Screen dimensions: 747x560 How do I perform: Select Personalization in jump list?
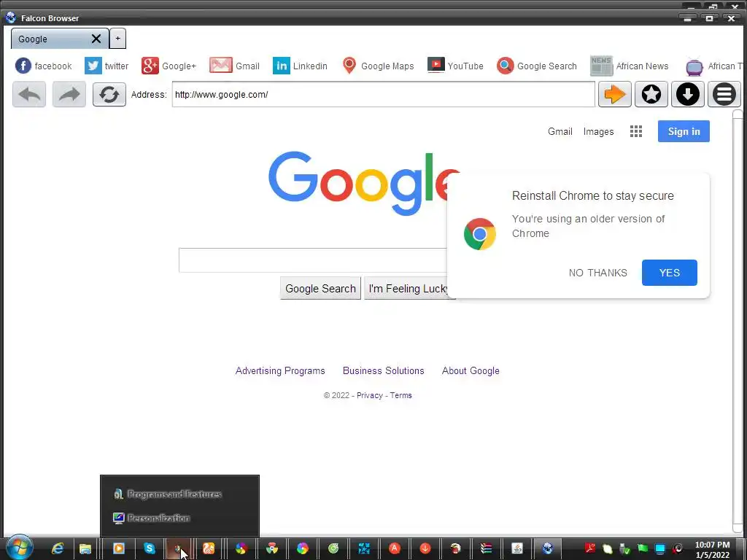click(x=152, y=518)
